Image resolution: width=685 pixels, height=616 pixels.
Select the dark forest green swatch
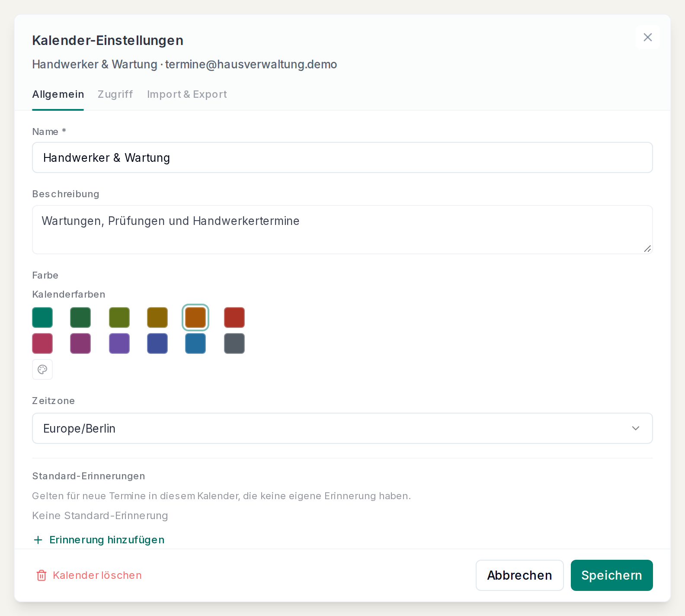coord(80,318)
